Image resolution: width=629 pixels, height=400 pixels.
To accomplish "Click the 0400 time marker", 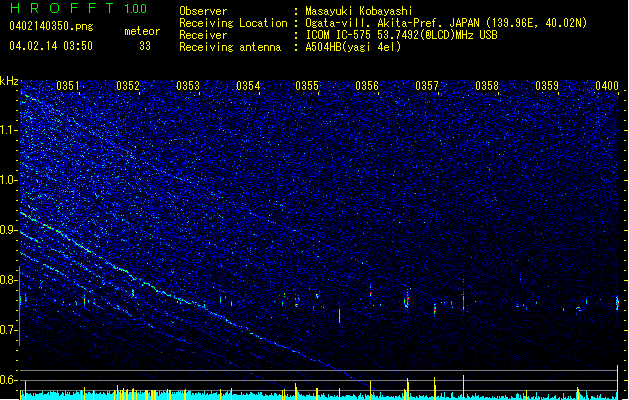I will [607, 86].
